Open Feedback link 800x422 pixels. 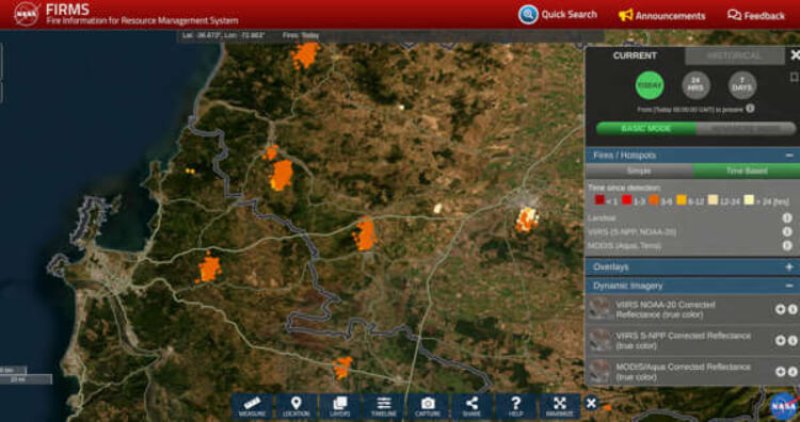point(764,16)
